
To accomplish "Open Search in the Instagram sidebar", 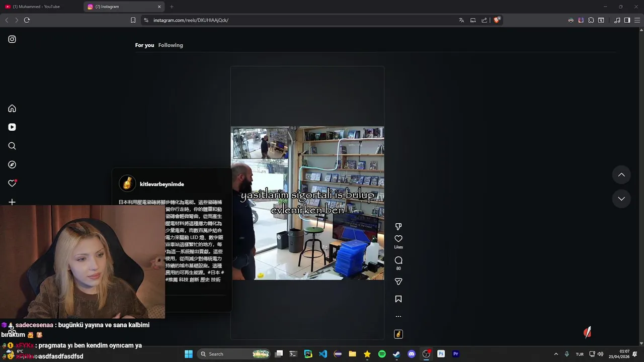I will pyautogui.click(x=12, y=146).
